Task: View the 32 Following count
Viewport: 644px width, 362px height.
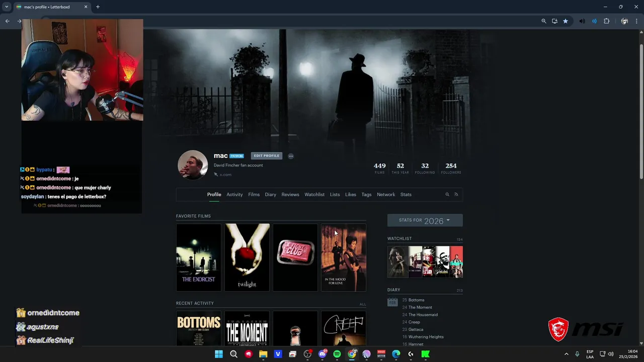Action: 425,168
